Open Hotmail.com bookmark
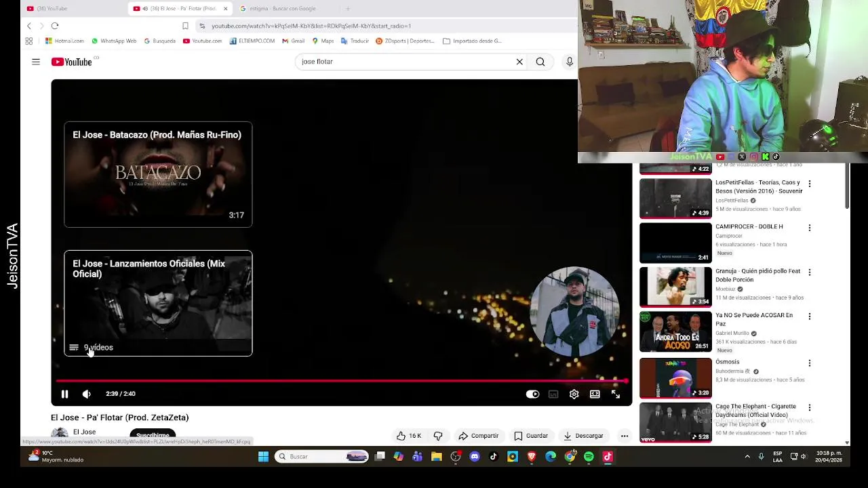The image size is (868, 488). [x=64, y=41]
